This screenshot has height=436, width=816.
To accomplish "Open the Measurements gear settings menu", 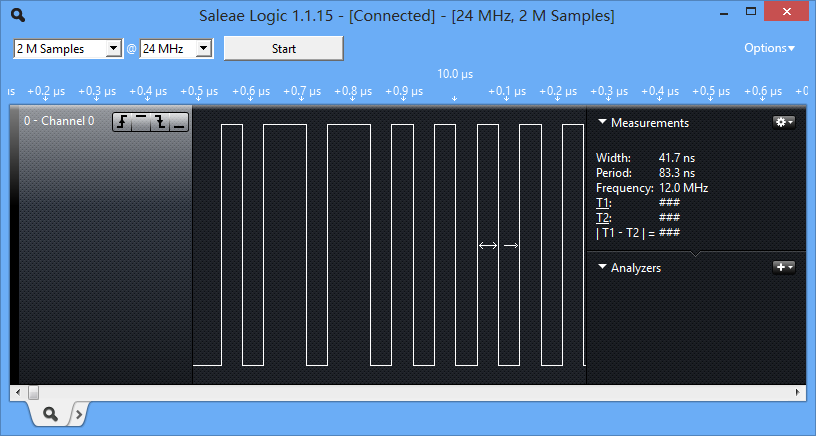I will (x=784, y=122).
